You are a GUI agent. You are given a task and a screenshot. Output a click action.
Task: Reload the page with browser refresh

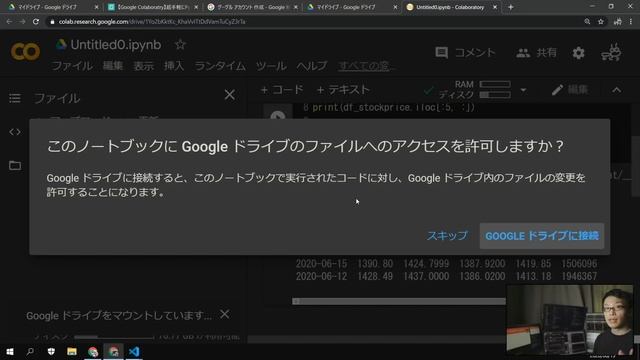click(x=36, y=22)
